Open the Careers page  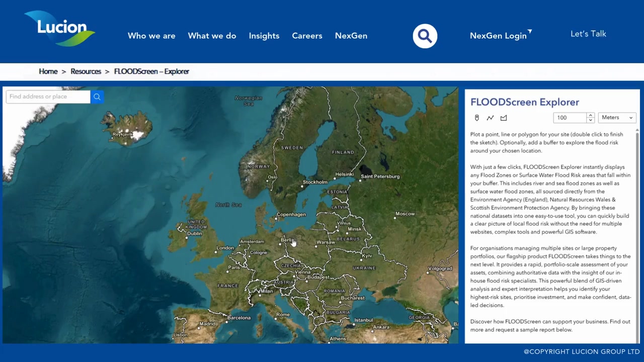pyautogui.click(x=307, y=36)
